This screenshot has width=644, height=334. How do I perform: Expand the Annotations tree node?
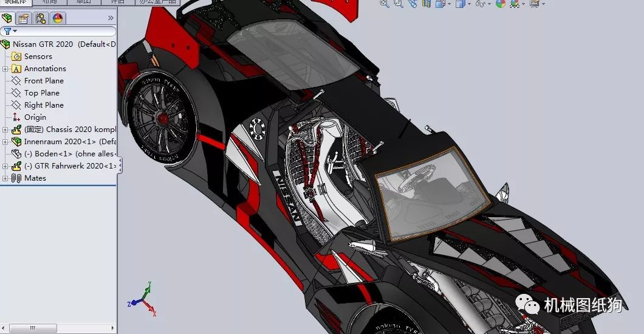tap(5, 69)
